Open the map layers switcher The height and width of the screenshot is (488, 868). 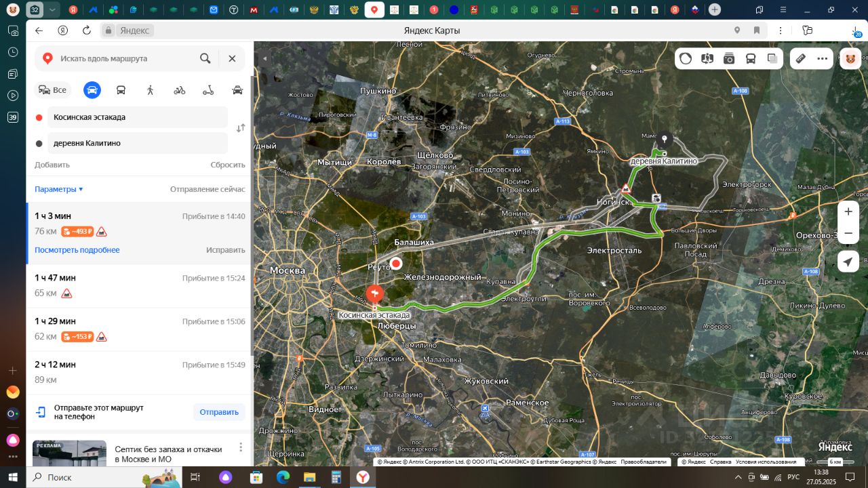click(x=772, y=58)
